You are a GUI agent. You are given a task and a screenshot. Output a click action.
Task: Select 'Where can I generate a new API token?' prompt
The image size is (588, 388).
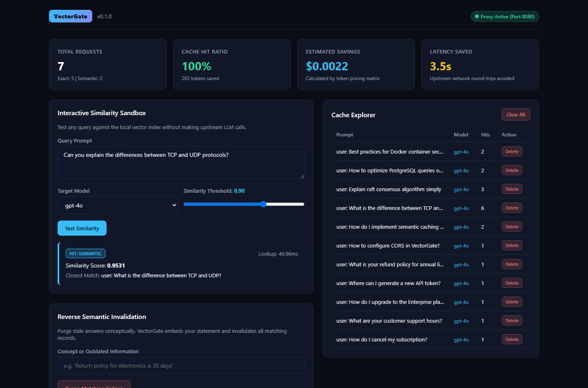click(x=388, y=283)
